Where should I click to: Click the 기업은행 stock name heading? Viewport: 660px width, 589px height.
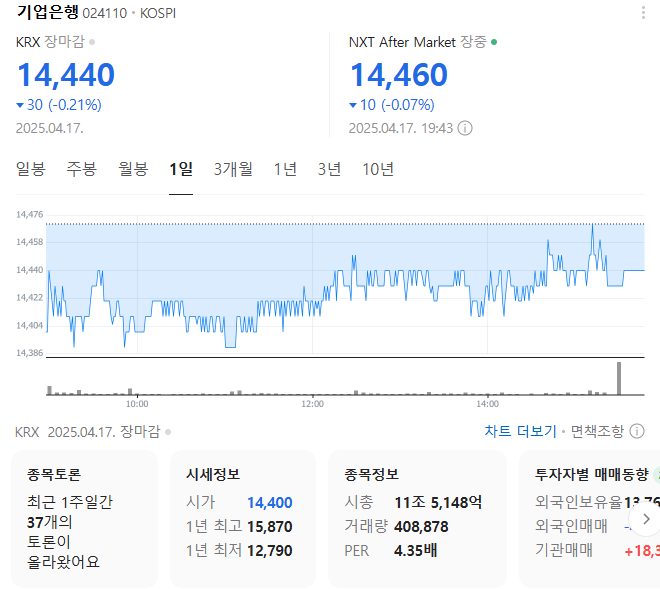[x=48, y=12]
